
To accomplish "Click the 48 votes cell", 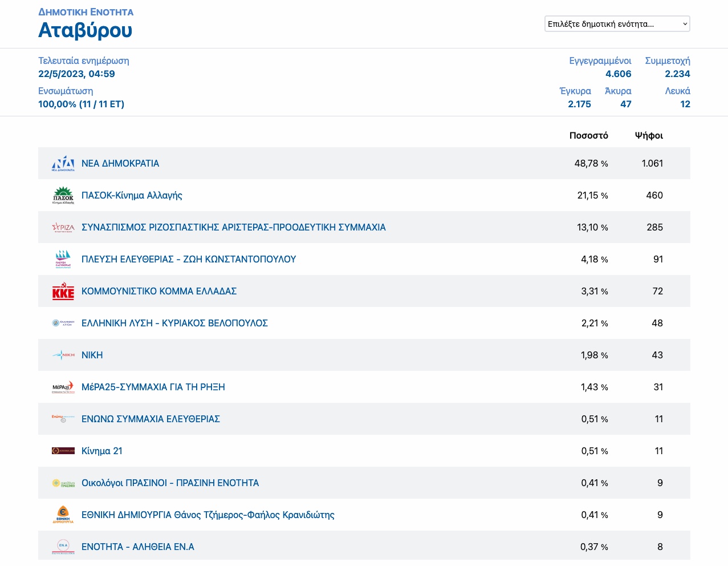I will click(x=657, y=323).
